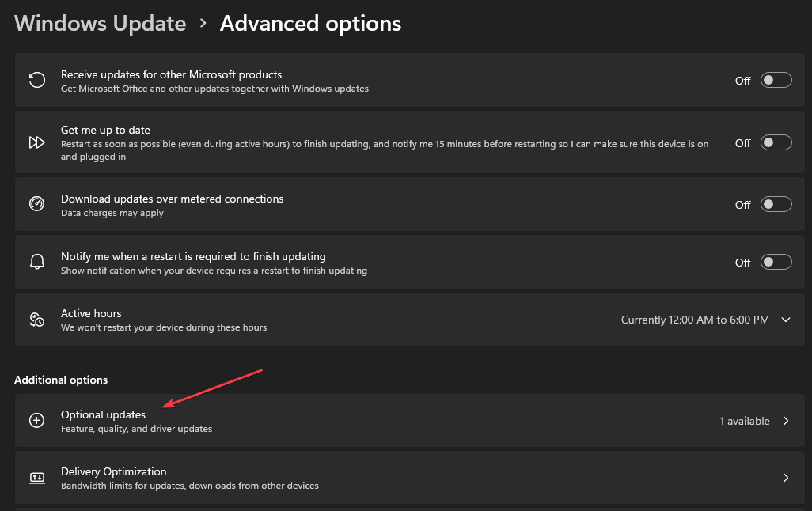Click the bell icon beside the restart notification setting
The image size is (812, 511).
(36, 262)
